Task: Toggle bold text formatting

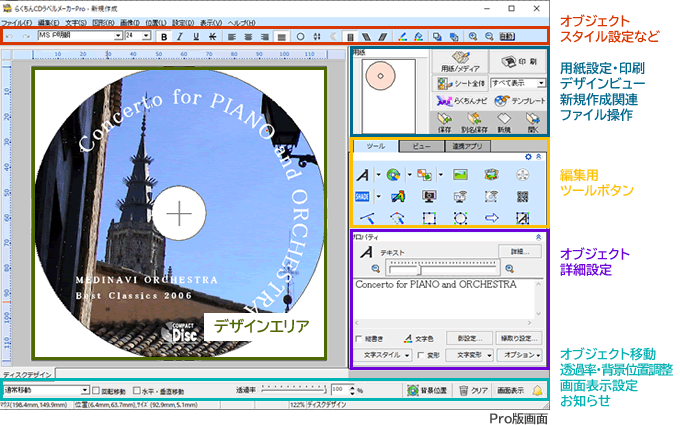Action: click(164, 36)
